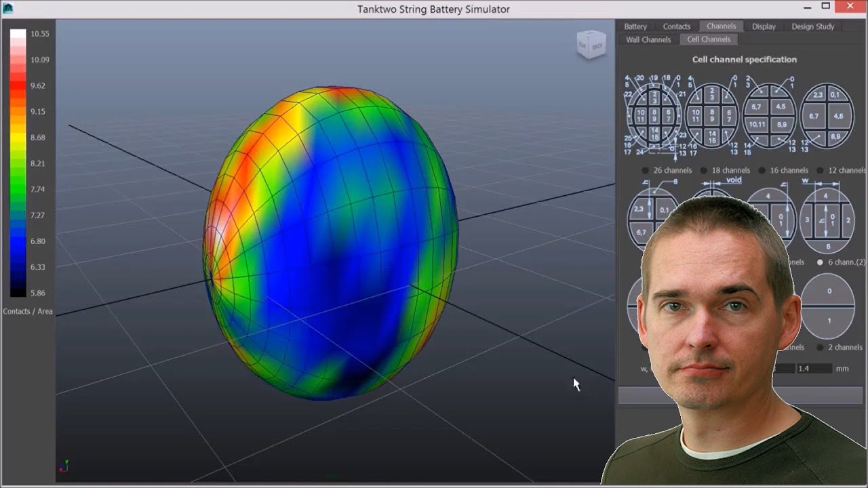Click the legend value 5.86

[38, 293]
